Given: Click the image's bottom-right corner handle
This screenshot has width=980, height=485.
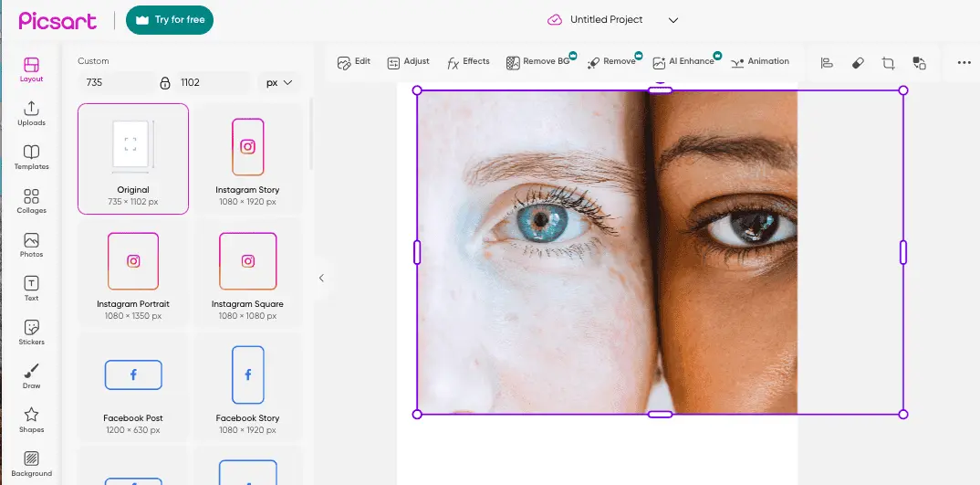Looking at the screenshot, I should pos(902,415).
